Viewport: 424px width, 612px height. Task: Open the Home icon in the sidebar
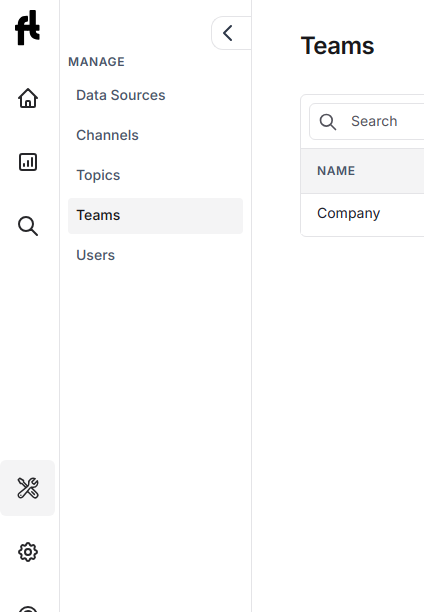tap(28, 98)
